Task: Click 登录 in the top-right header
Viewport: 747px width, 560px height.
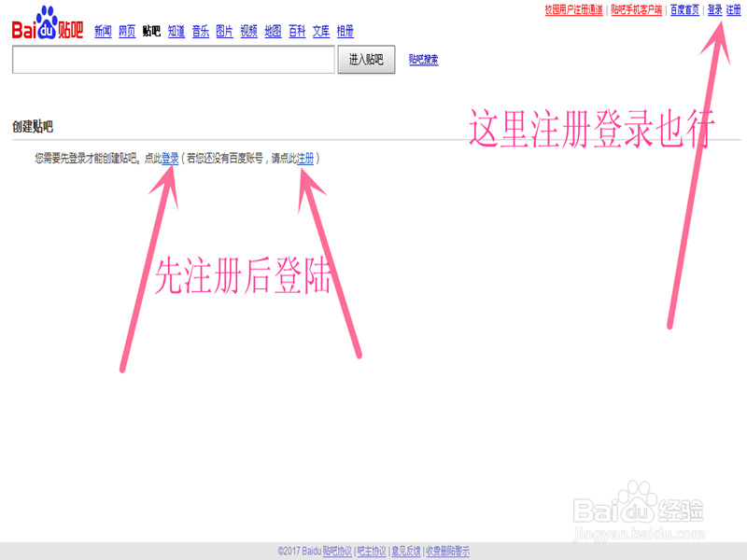Action: coord(714,10)
